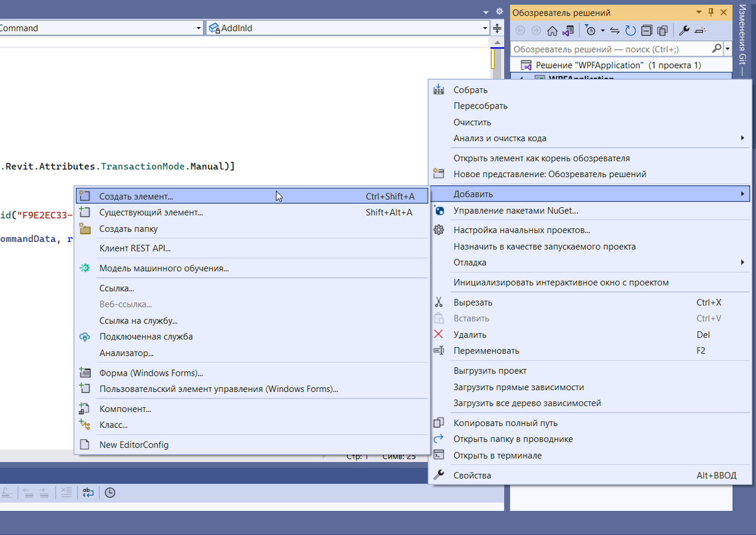Click the Собрать build icon

pyautogui.click(x=438, y=90)
